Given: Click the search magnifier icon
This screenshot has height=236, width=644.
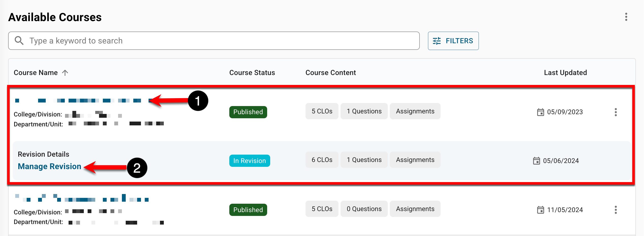Looking at the screenshot, I should 19,41.
